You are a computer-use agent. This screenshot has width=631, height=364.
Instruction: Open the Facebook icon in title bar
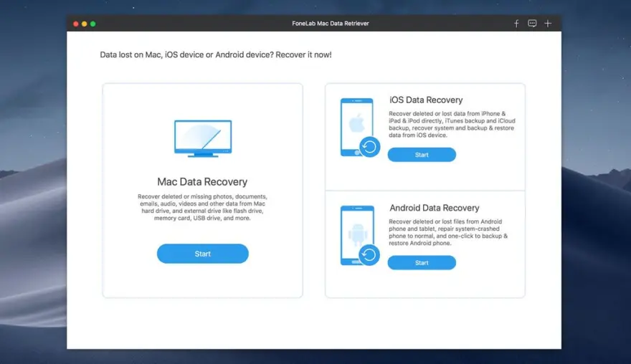point(516,24)
